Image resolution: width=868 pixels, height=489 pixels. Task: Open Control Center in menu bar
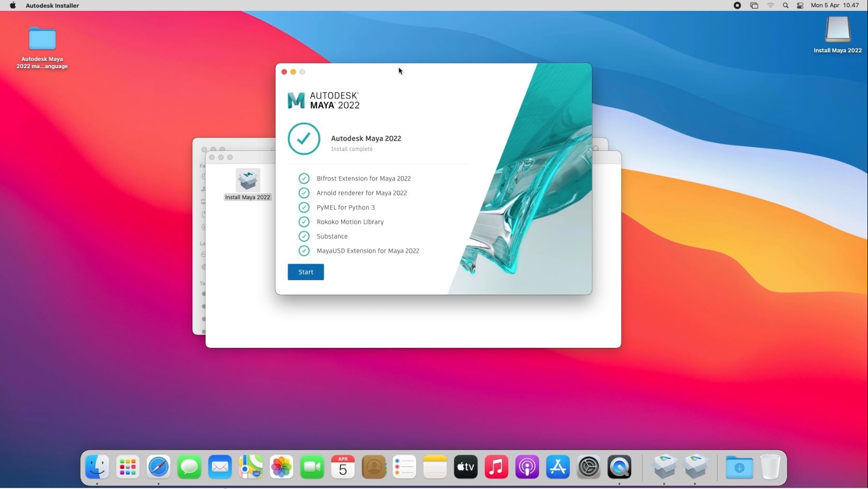pos(800,5)
